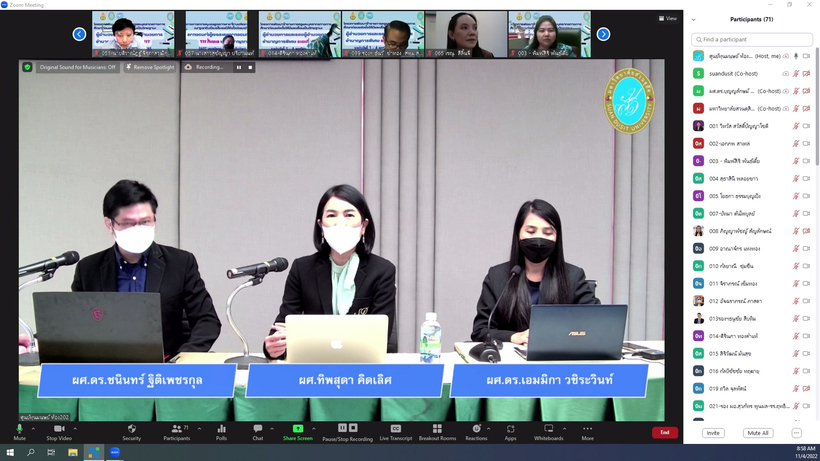Open share options arrow beside Share Screen

(x=314, y=429)
